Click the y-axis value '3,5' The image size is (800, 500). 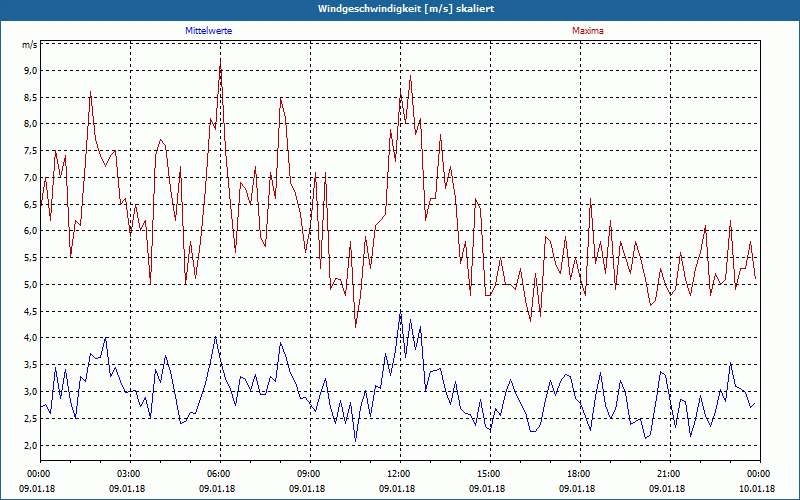click(x=31, y=365)
